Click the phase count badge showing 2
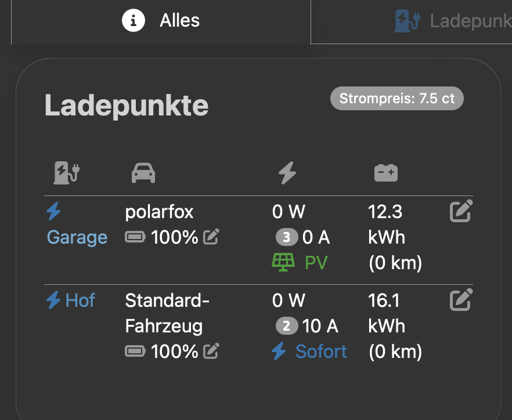The height and width of the screenshot is (420, 512). point(286,326)
